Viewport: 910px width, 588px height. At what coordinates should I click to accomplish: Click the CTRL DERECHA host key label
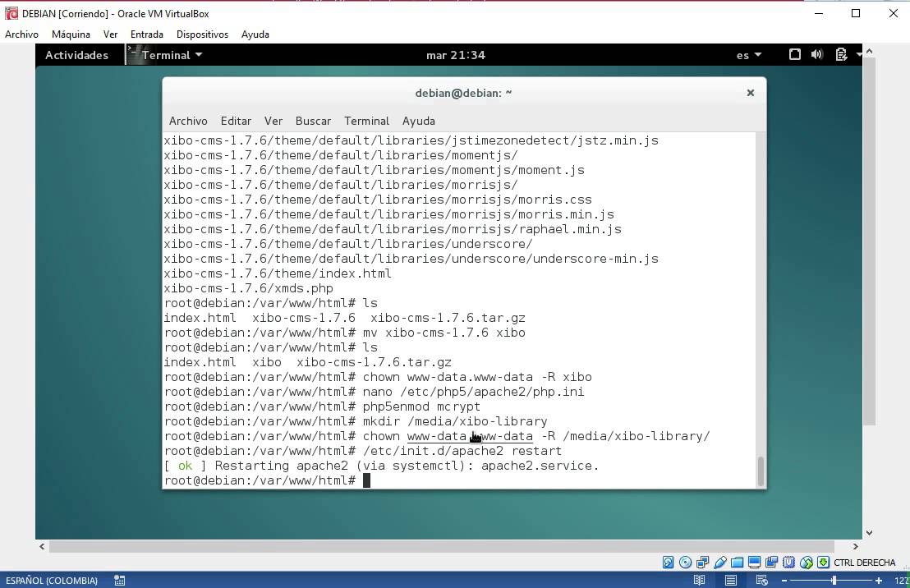(864, 563)
